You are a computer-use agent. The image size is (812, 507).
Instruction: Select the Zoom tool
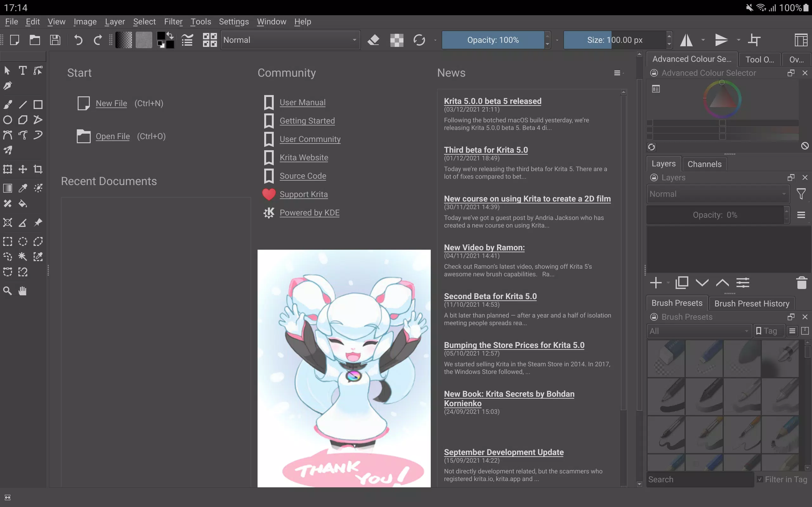tap(8, 290)
